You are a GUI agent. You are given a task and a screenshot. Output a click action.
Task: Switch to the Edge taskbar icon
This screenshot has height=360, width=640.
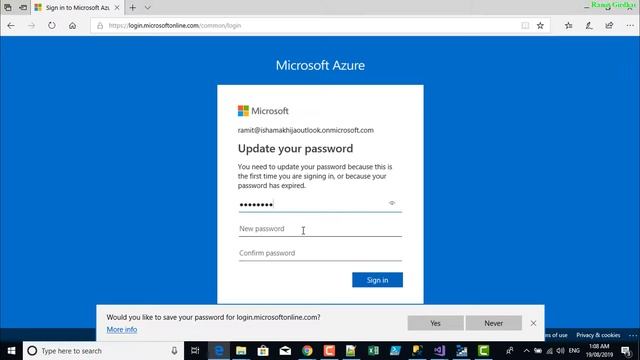pyautogui.click(x=219, y=351)
